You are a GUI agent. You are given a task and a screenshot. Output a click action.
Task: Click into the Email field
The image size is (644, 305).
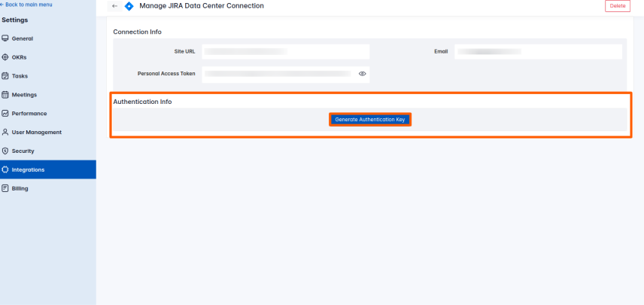[x=538, y=52]
